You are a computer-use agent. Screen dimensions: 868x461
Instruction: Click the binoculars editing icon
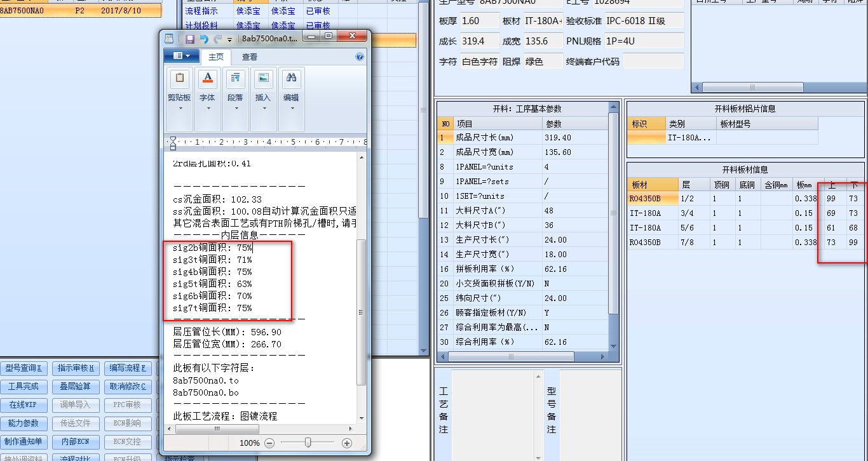point(292,79)
